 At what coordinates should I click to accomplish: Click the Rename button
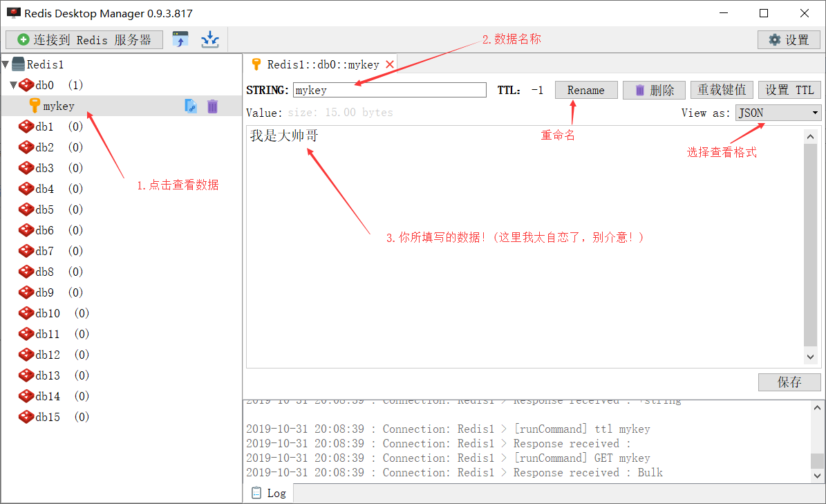pos(585,90)
